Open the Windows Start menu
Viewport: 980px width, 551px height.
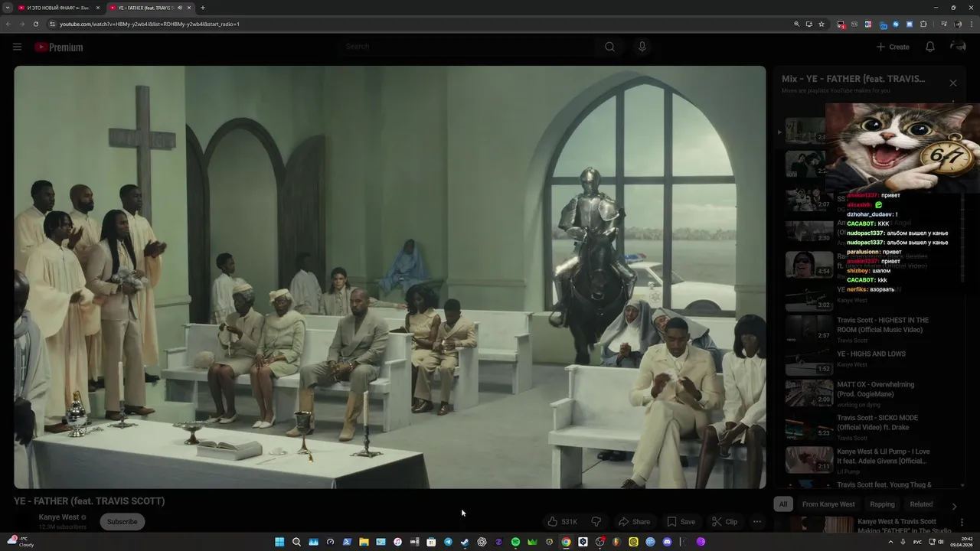(279, 542)
